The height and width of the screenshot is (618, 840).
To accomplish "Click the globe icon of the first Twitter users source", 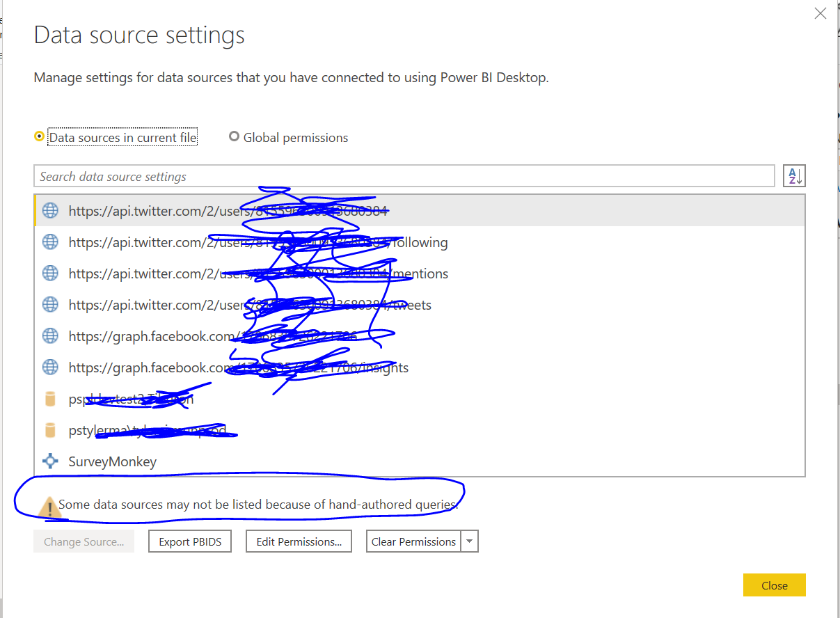I will point(50,211).
